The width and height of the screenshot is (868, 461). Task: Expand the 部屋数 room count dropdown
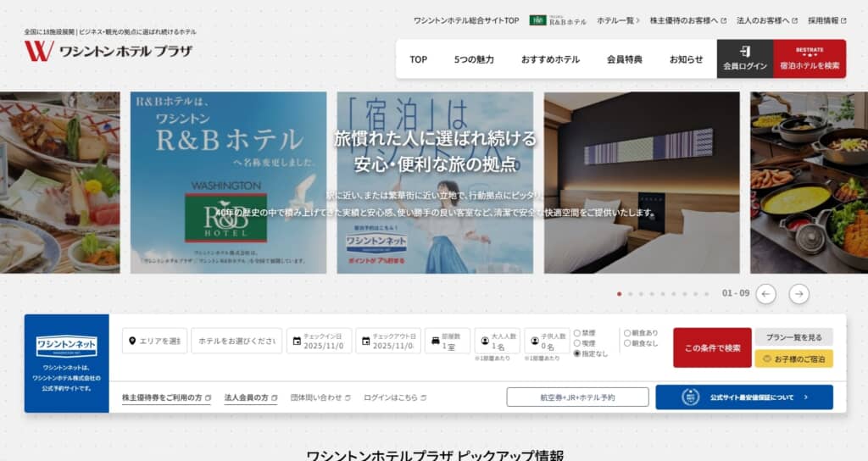pyautogui.click(x=447, y=341)
